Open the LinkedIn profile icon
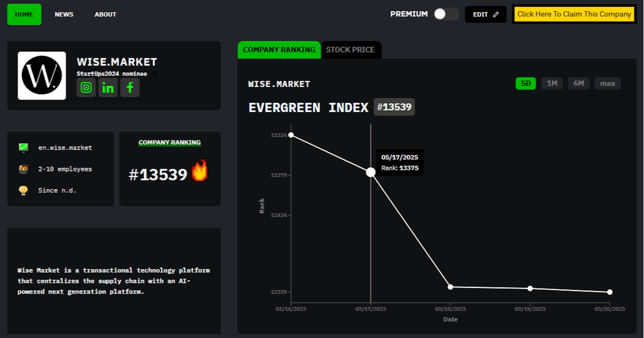 pyautogui.click(x=108, y=87)
